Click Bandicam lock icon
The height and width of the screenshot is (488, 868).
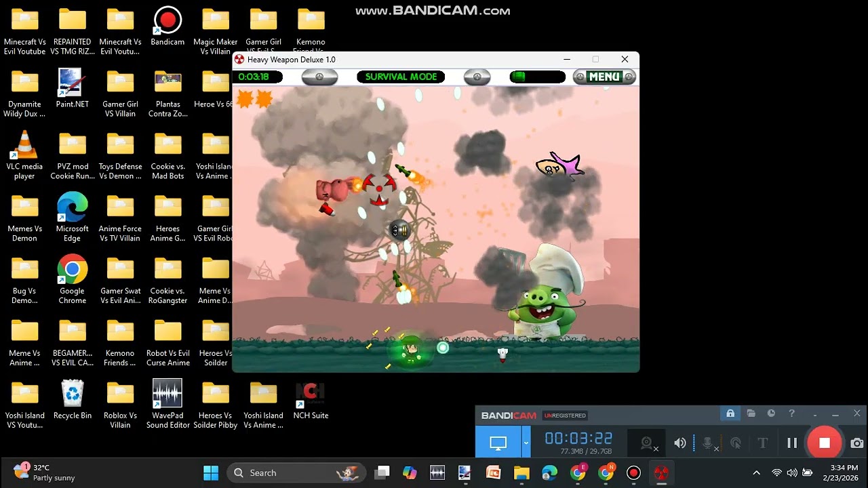point(730,413)
